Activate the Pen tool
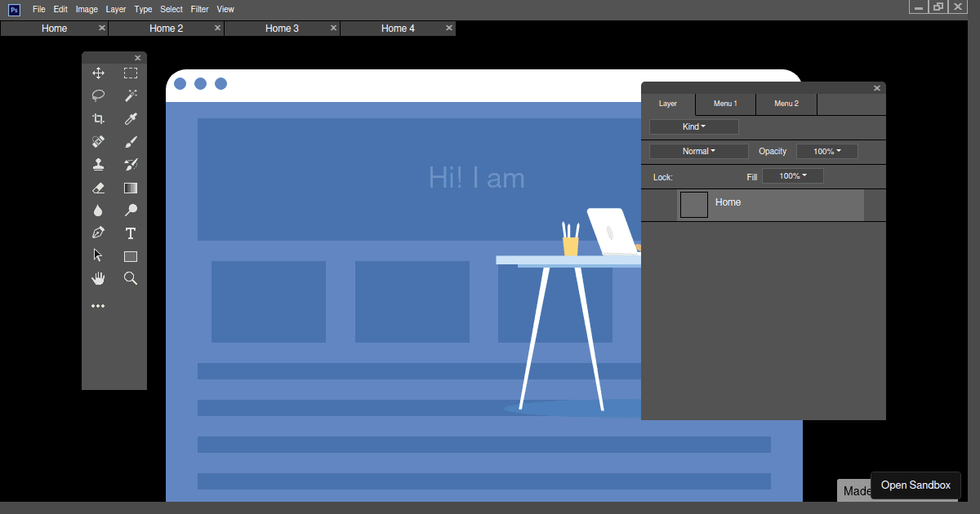The image size is (980, 514). [x=98, y=233]
